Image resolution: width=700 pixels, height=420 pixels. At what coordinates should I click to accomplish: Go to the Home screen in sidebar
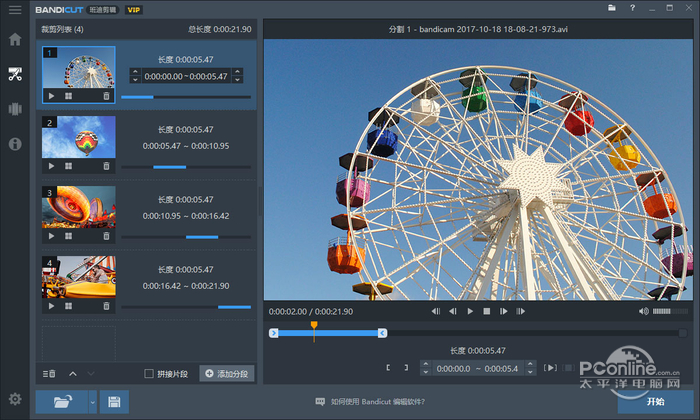15,40
